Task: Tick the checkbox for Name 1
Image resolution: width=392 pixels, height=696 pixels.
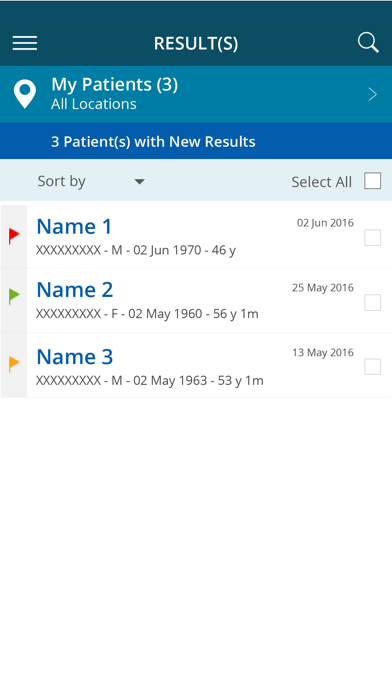Action: [372, 237]
